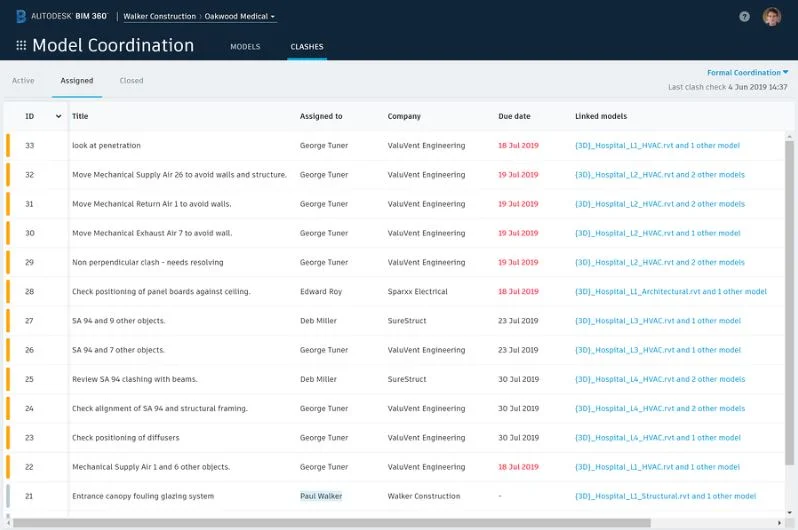Click the Due date column header
The image size is (798, 530).
pos(514,116)
